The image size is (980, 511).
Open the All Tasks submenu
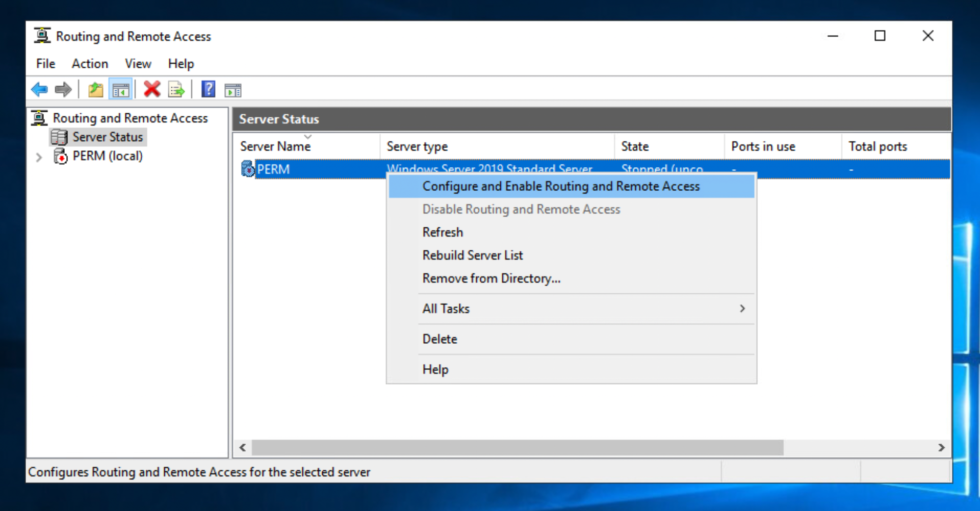446,309
